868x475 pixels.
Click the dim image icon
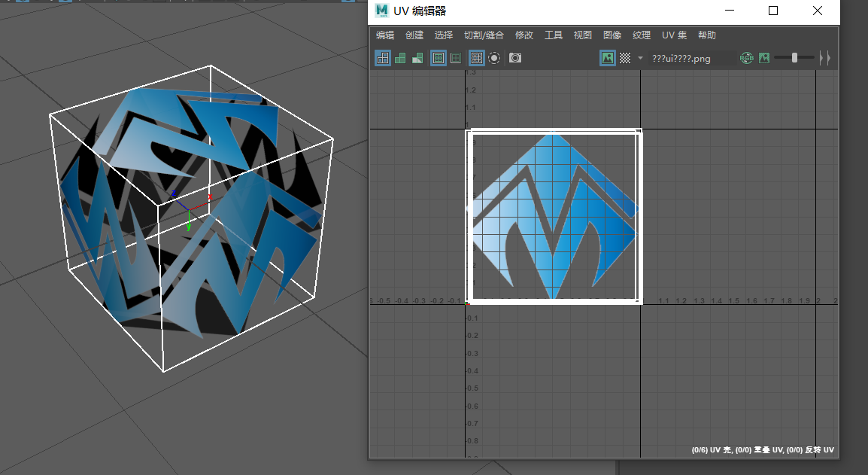click(x=764, y=58)
